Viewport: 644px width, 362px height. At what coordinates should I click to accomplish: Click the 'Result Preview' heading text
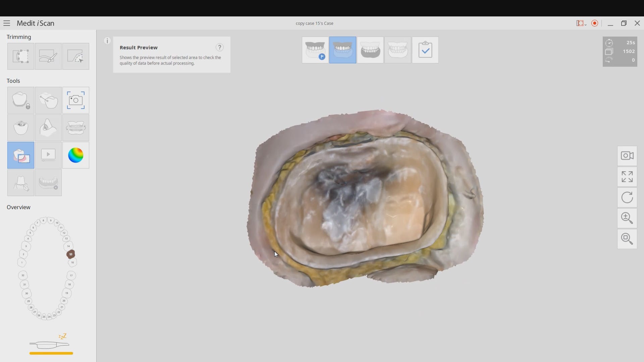pyautogui.click(x=139, y=47)
